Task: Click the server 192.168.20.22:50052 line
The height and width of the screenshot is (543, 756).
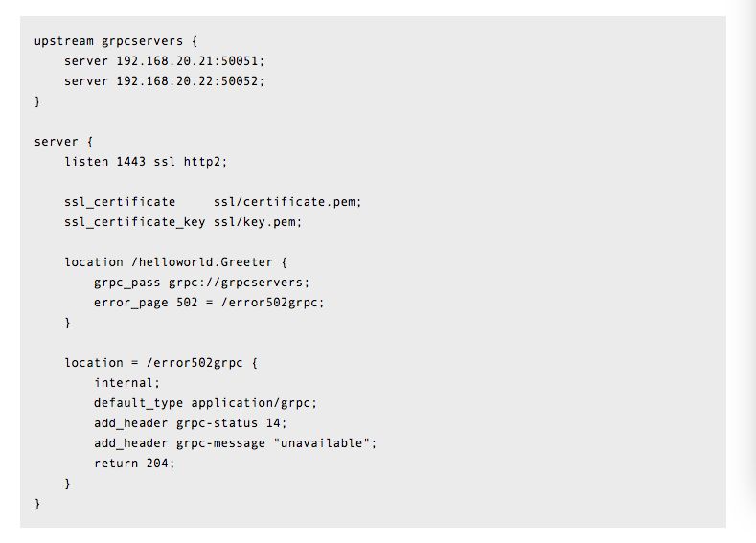Action: coord(165,81)
